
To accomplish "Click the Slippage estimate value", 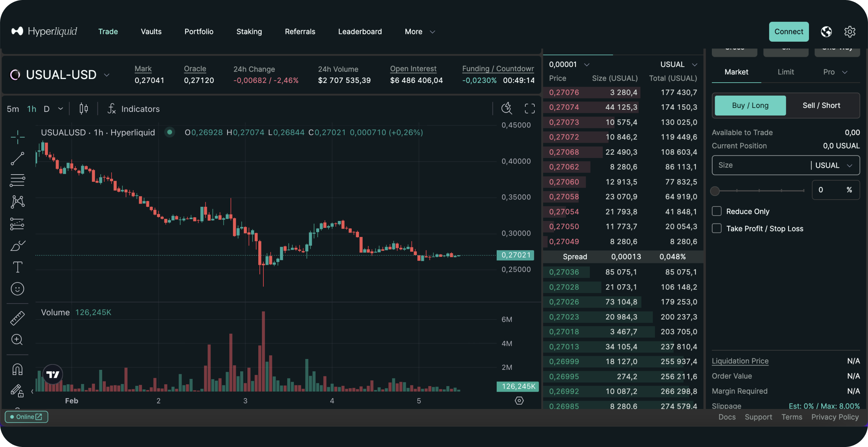I will coord(824,406).
